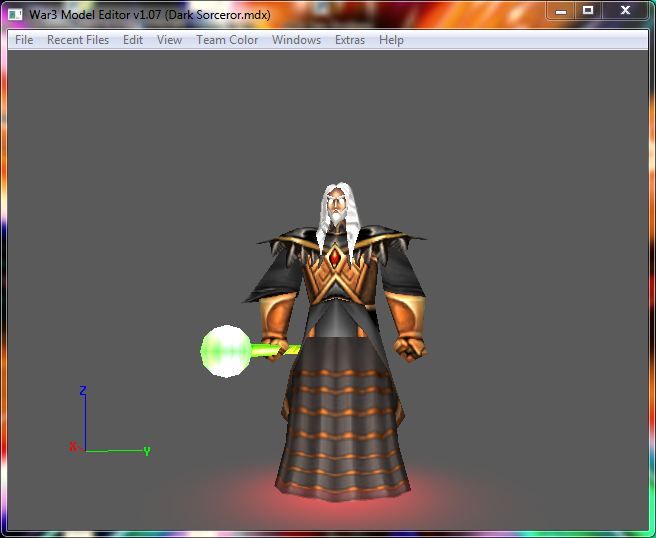Open the File menu

tap(24, 40)
